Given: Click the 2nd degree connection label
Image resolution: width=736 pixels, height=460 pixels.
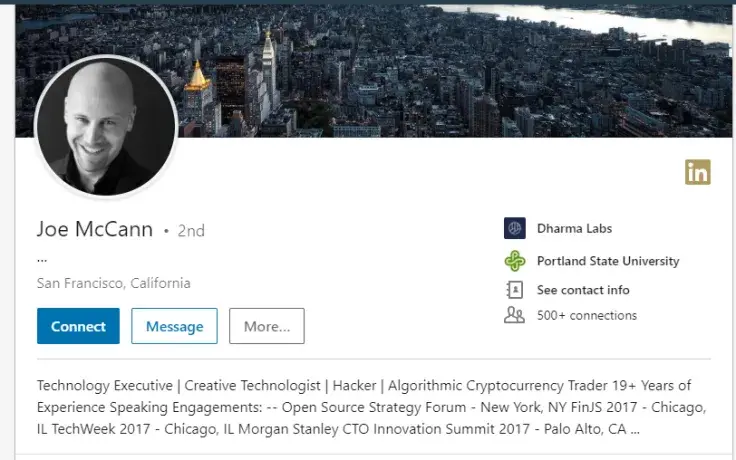Looking at the screenshot, I should click(x=191, y=231).
